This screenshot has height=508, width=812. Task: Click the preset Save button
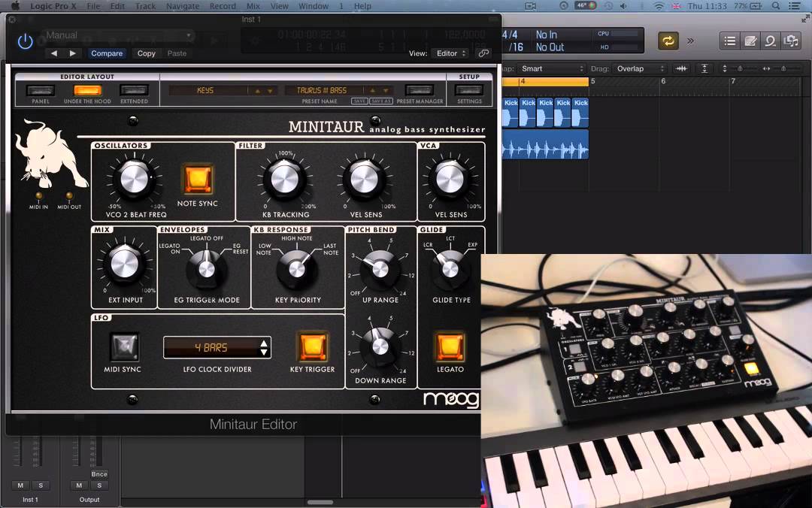[x=359, y=101]
